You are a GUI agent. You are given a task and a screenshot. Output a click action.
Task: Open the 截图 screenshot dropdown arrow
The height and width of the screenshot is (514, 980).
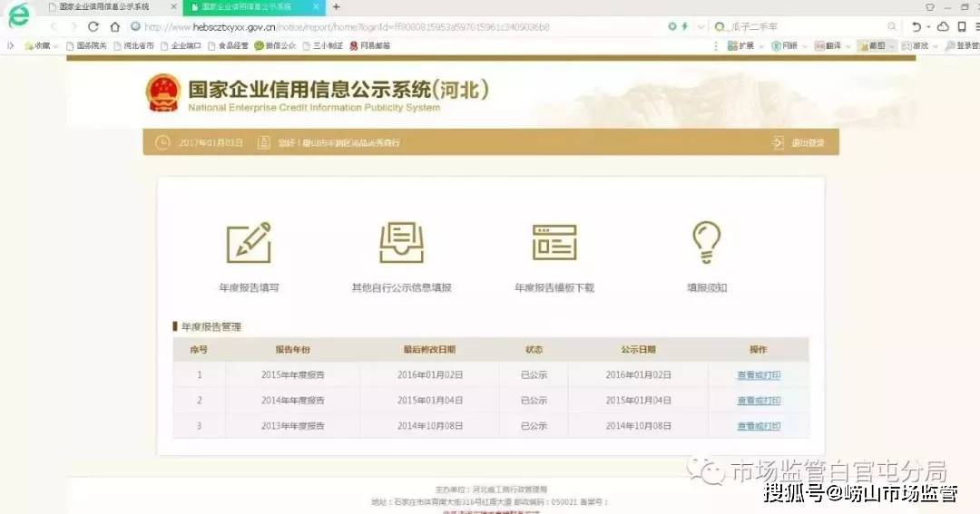coord(892,45)
